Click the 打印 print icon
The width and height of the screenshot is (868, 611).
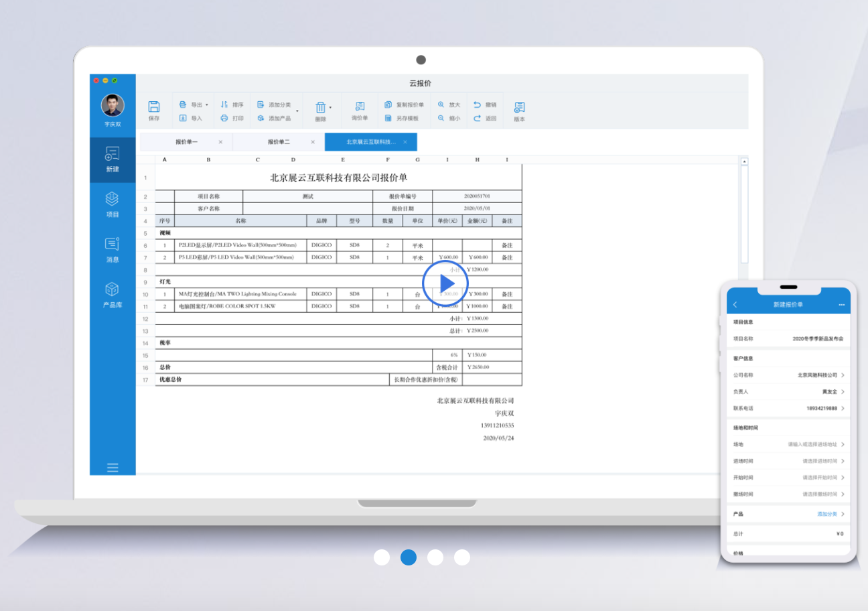click(224, 118)
